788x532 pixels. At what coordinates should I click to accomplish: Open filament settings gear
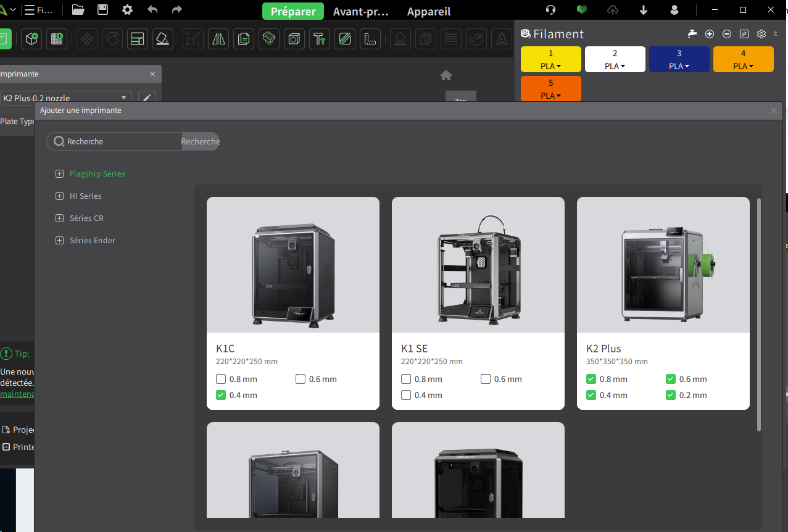point(761,34)
